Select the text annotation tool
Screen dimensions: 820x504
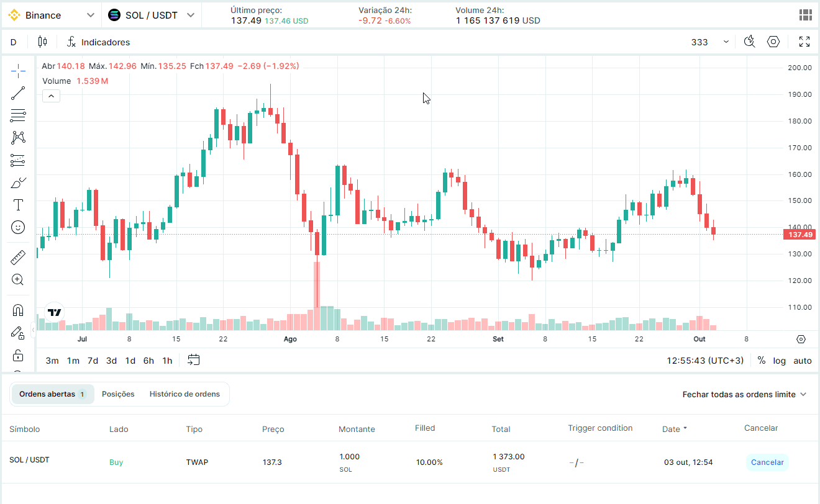(18, 205)
